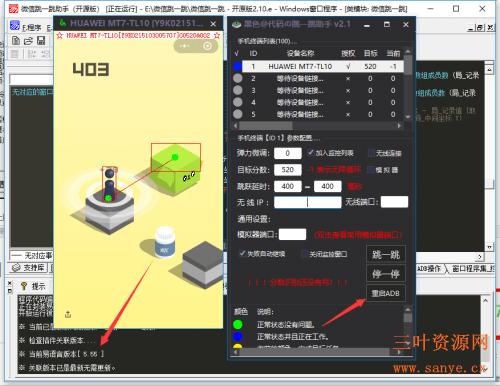Click the gray status dot for device 4
500x386 pixels.
point(237,102)
